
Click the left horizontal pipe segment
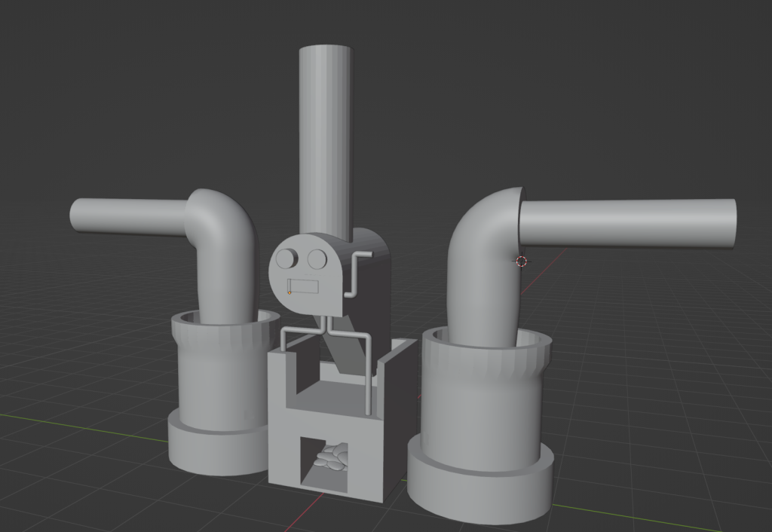128,216
